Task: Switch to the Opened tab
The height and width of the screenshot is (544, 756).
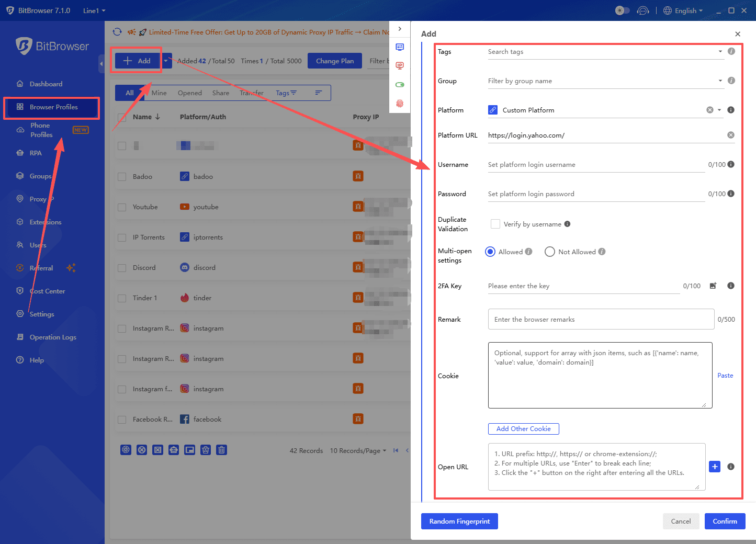Action: pyautogui.click(x=189, y=93)
